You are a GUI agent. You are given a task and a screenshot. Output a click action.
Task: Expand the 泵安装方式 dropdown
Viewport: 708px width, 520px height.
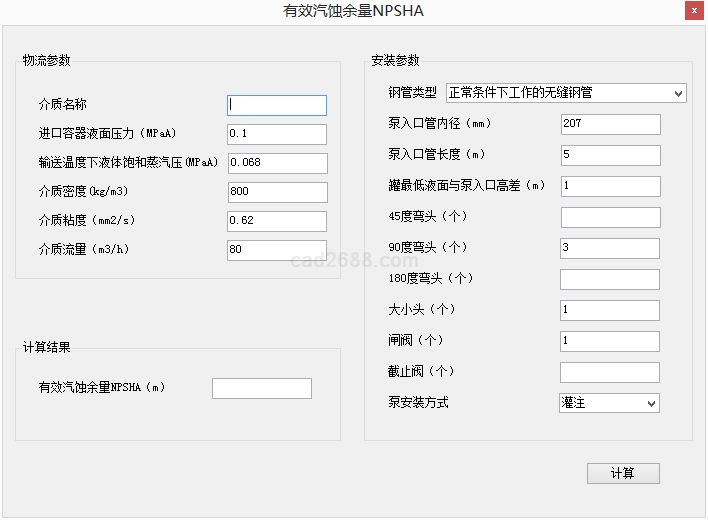pyautogui.click(x=609, y=403)
